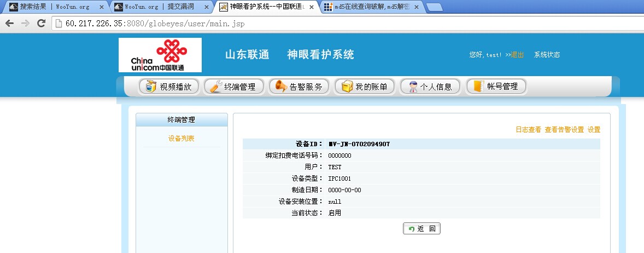The height and width of the screenshot is (253, 644).
Task: Click the current status value 启用
Action: coord(335,213)
